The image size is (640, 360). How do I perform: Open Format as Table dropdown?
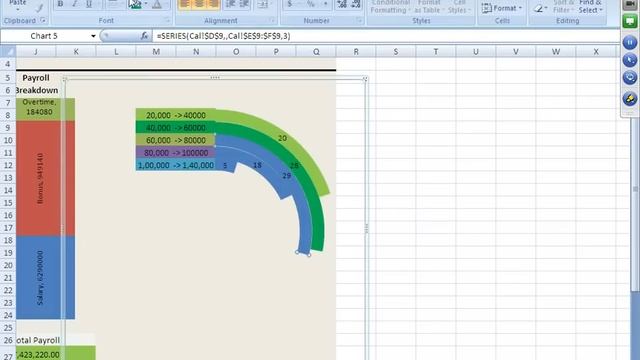[x=429, y=7]
